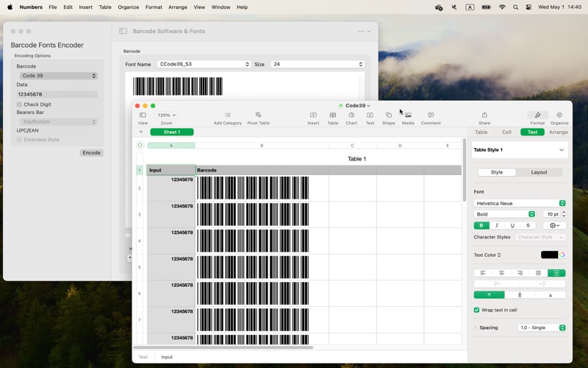The height and width of the screenshot is (368, 588).
Task: Open the Helvetica Neue font dropdown
Action: coord(520,203)
